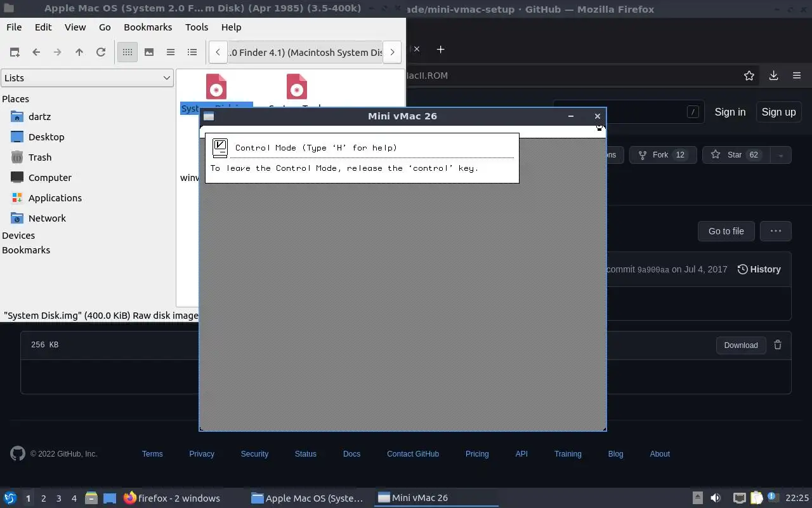Image resolution: width=812 pixels, height=508 pixels.
Task: Click GitHub logo in footer
Action: [18, 453]
